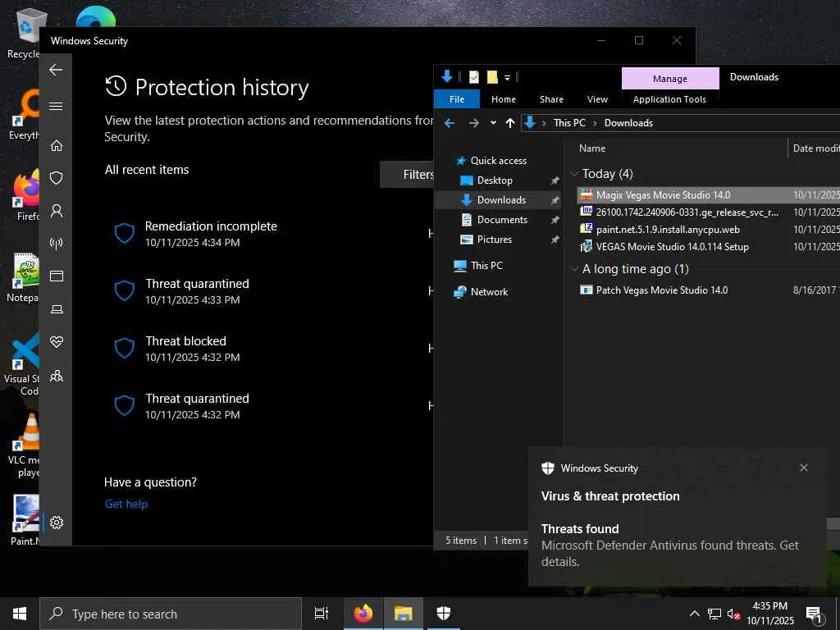Click Properties quick access toolbar icon

pyautogui.click(x=473, y=77)
